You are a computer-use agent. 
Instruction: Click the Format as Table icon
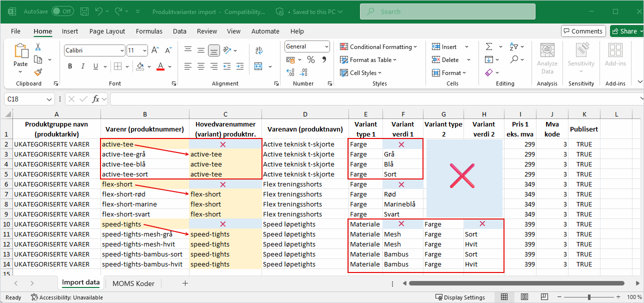point(343,59)
